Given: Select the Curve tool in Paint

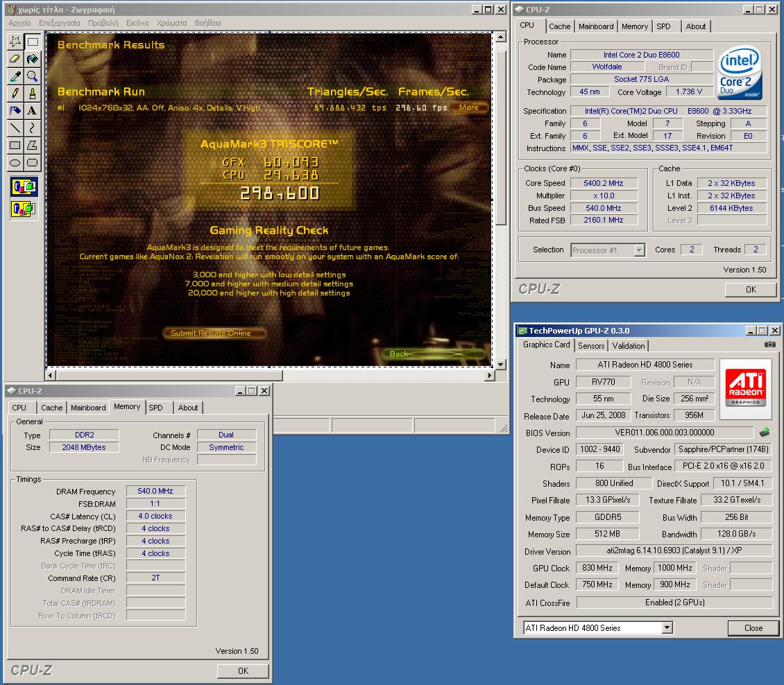Looking at the screenshot, I should click(x=33, y=128).
